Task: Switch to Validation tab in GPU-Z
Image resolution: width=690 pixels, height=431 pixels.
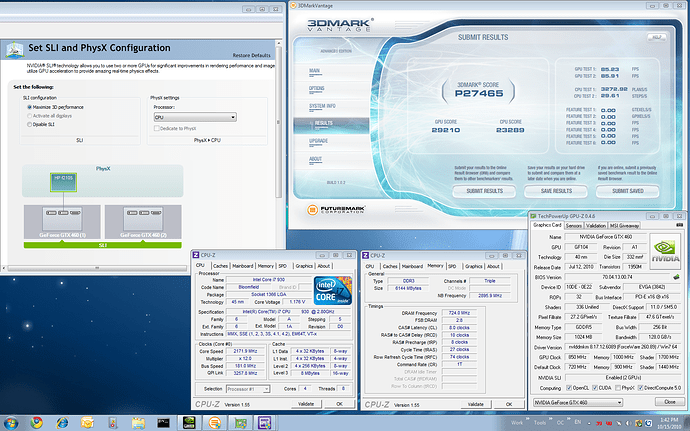Action: point(596,225)
